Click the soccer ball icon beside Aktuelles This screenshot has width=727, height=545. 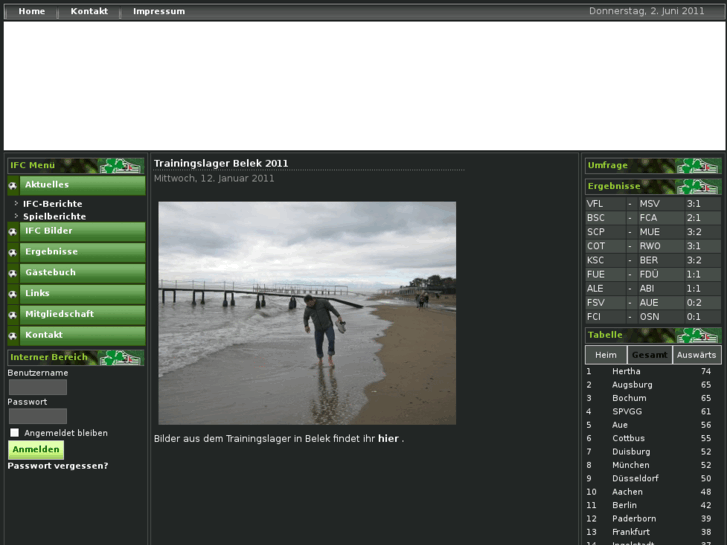point(13,186)
